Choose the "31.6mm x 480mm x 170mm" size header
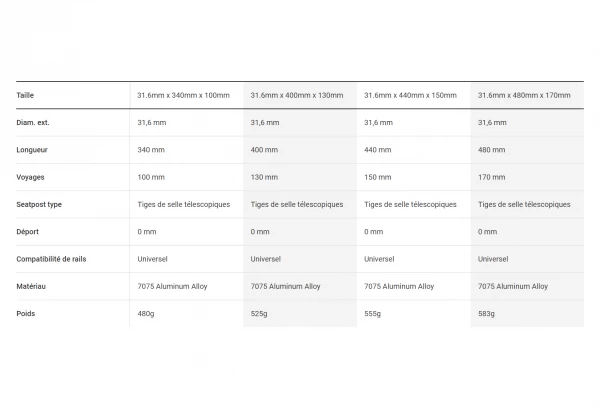 click(x=525, y=95)
